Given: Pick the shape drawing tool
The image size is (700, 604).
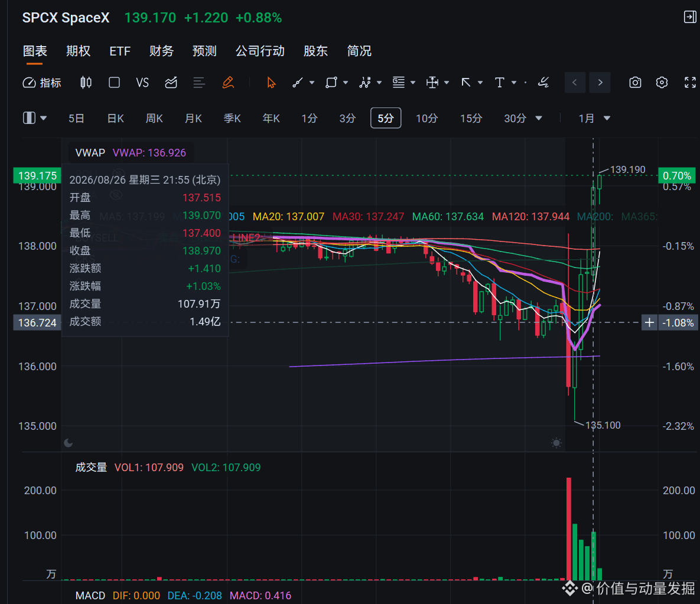Looking at the screenshot, I should pos(331,83).
